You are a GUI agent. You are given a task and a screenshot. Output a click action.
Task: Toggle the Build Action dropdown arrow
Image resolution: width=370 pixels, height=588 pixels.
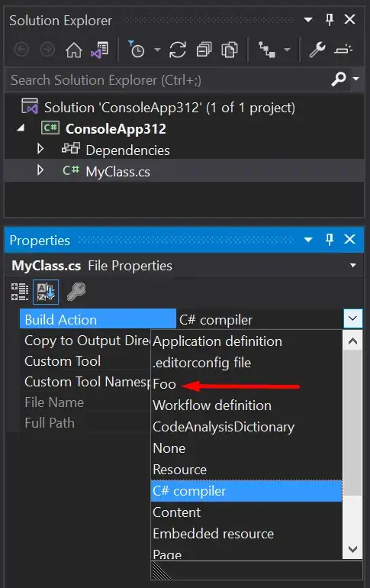pos(352,318)
